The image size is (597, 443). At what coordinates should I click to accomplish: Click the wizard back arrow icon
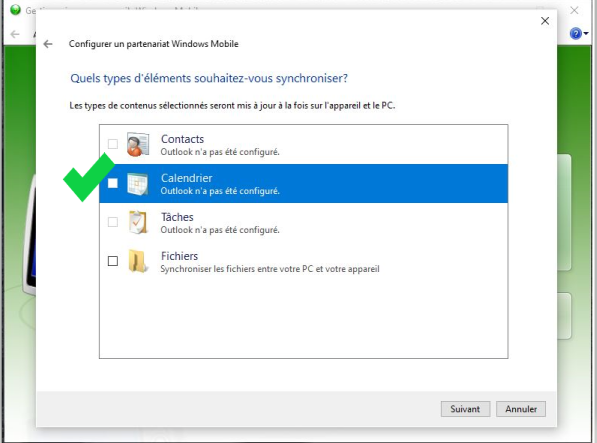click(48, 44)
